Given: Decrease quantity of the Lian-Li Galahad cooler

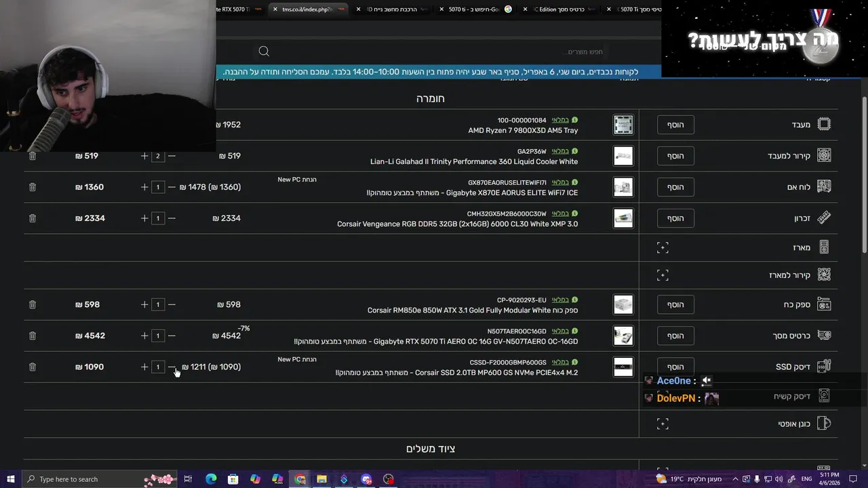Looking at the screenshot, I should click(172, 156).
